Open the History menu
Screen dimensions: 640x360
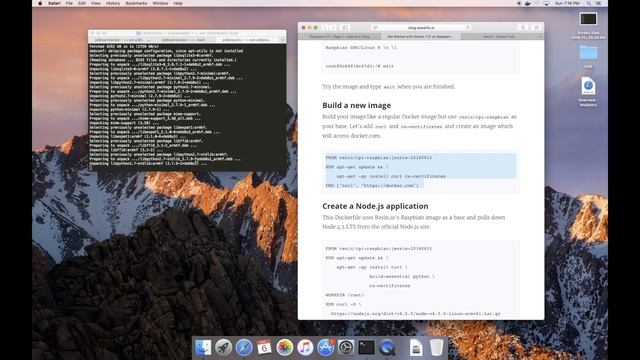pos(113,3)
